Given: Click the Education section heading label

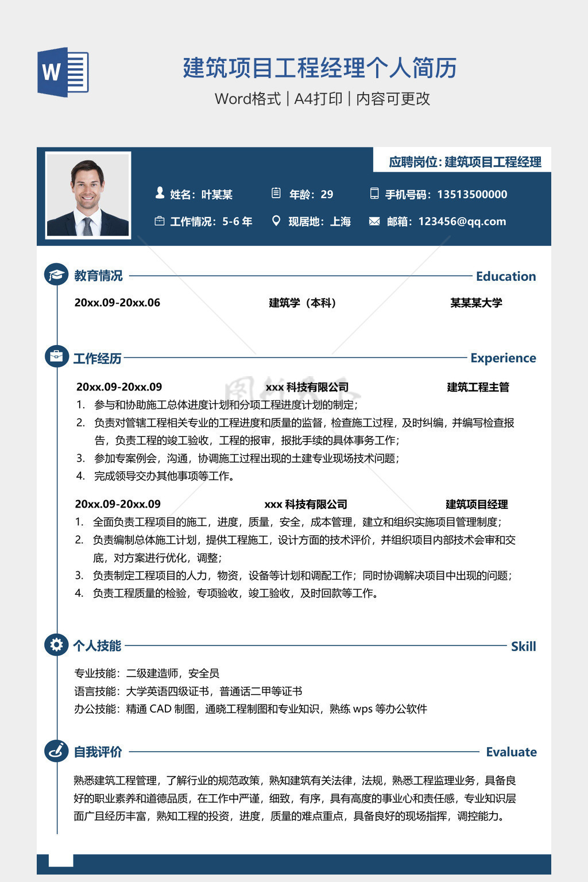Looking at the screenshot, I should [506, 276].
